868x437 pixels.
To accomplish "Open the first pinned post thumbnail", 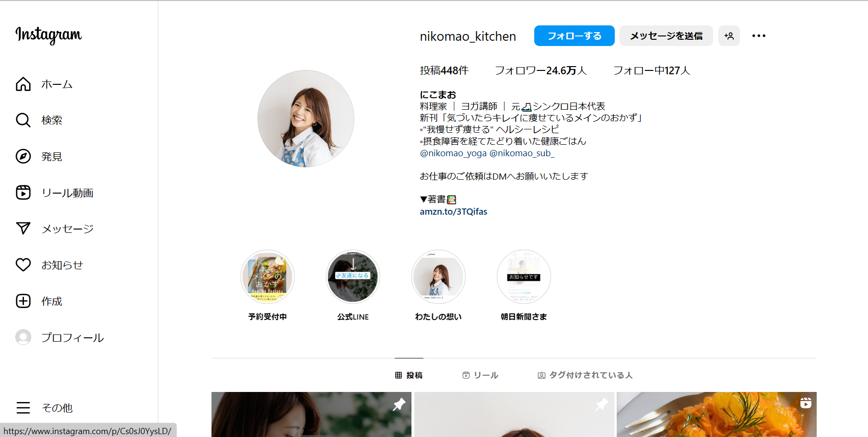I will [311, 414].
